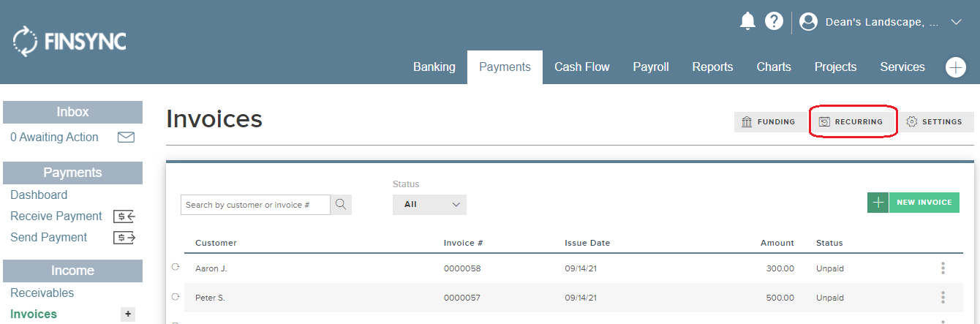This screenshot has height=324, width=980.
Task: Click the green New Invoice button
Action: pos(924,203)
